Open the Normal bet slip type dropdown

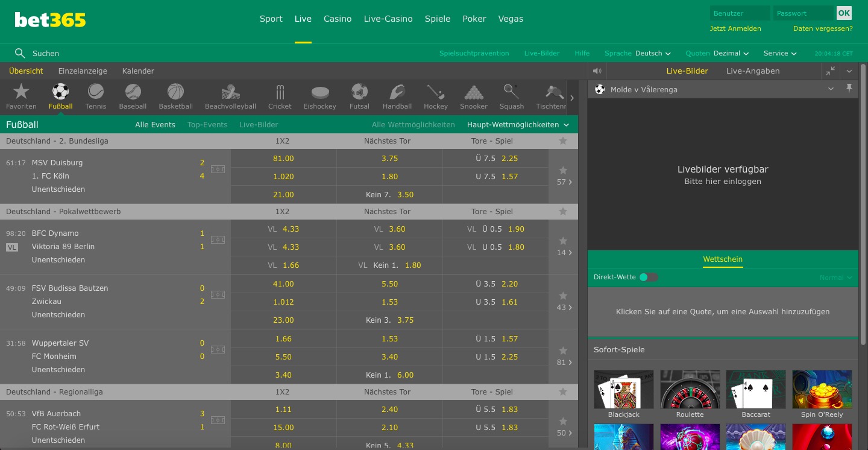836,277
